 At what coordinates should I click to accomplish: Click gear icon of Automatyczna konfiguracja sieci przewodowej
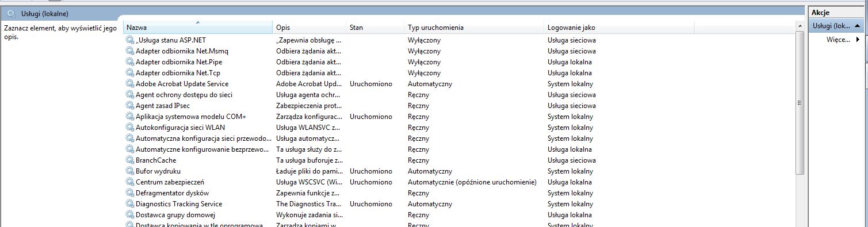(x=129, y=138)
